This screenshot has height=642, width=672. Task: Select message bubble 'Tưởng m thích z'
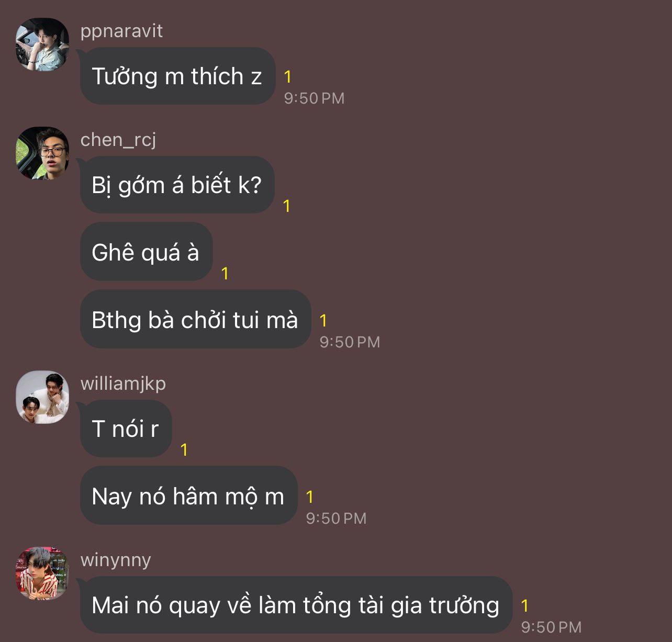coord(177,76)
